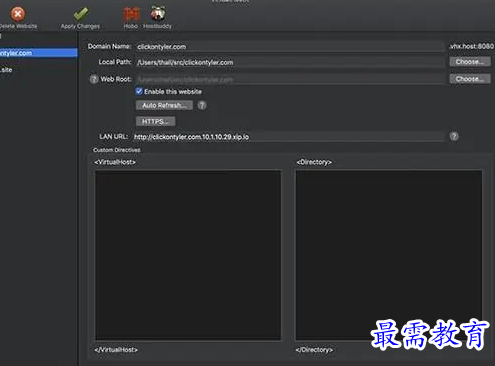Toggle the Enable this website checkbox
Viewport: 495px width, 366px height.
pos(139,91)
